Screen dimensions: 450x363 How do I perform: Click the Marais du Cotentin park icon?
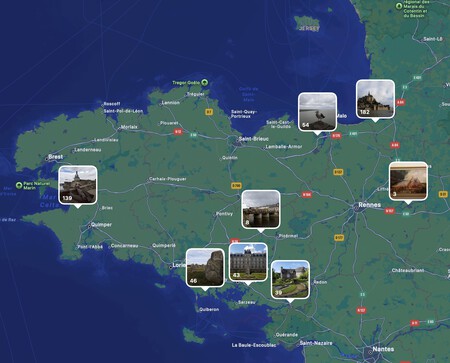(x=399, y=6)
